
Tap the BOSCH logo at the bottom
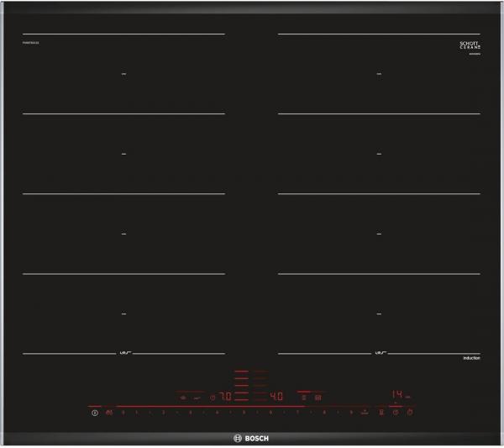pos(251,438)
